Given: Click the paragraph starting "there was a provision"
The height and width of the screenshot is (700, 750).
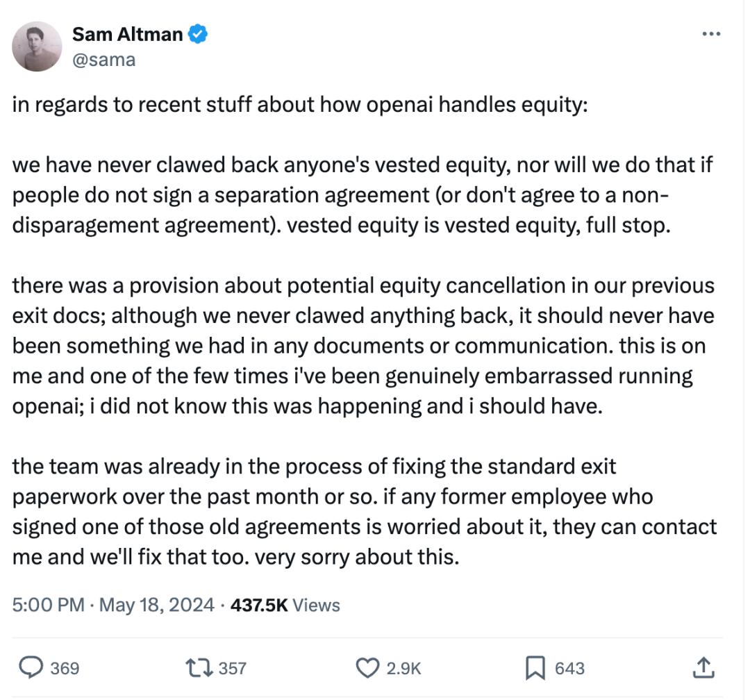Looking at the screenshot, I should [362, 346].
